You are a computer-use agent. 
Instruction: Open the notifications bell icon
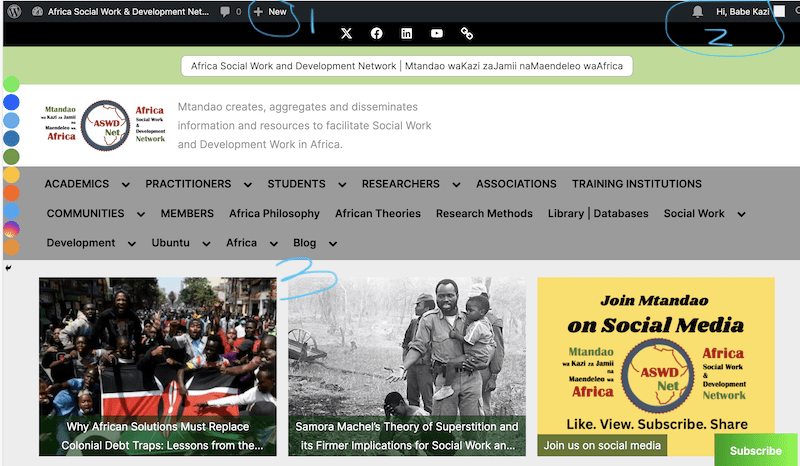click(697, 11)
